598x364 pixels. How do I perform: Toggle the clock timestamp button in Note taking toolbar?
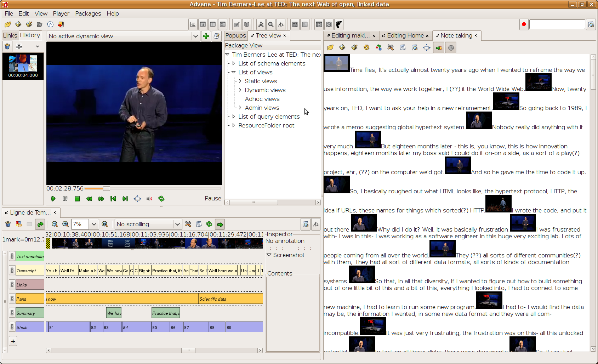(451, 47)
